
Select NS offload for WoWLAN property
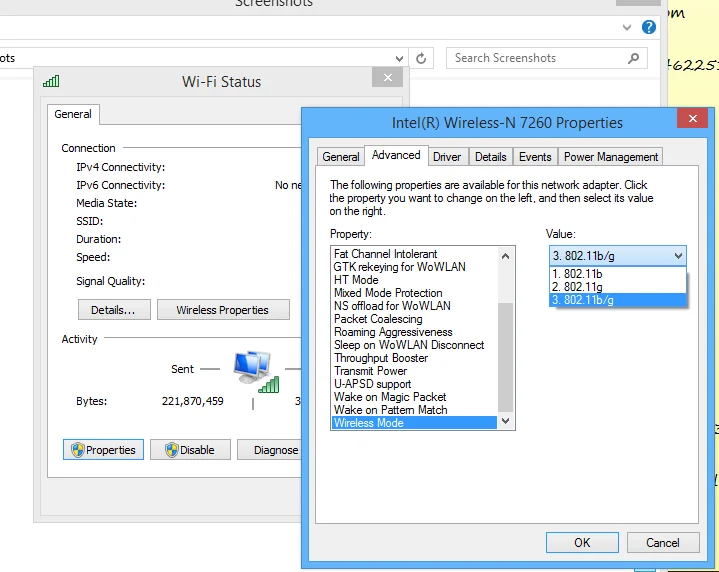coord(414,306)
